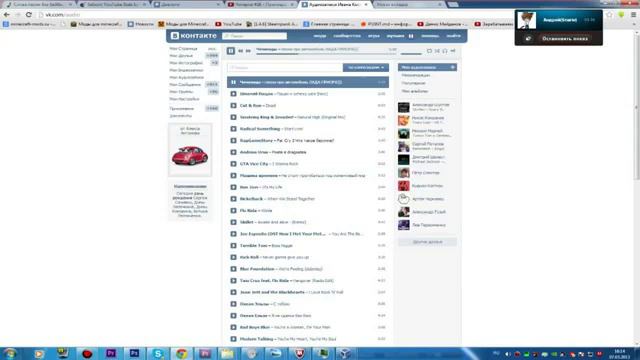
Task: Select Мои альбомы audio filter
Action: 415,91
